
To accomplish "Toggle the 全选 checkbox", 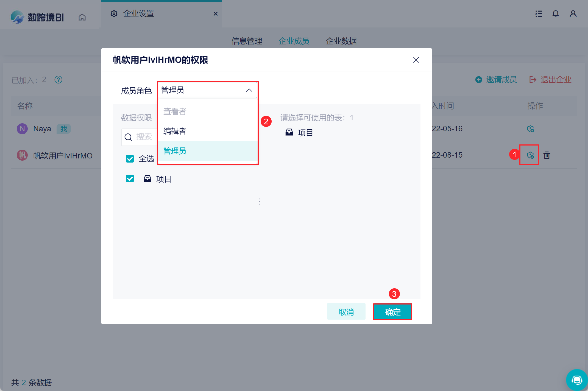I will pos(130,159).
